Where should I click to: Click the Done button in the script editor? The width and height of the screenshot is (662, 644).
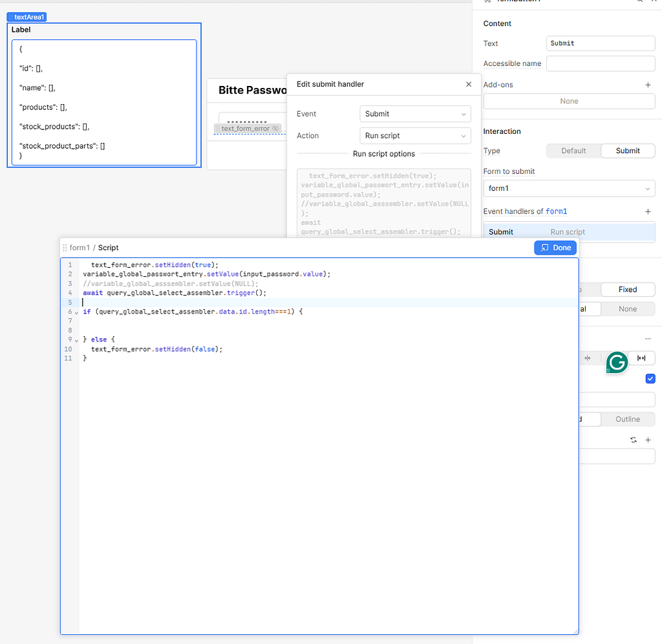click(555, 248)
